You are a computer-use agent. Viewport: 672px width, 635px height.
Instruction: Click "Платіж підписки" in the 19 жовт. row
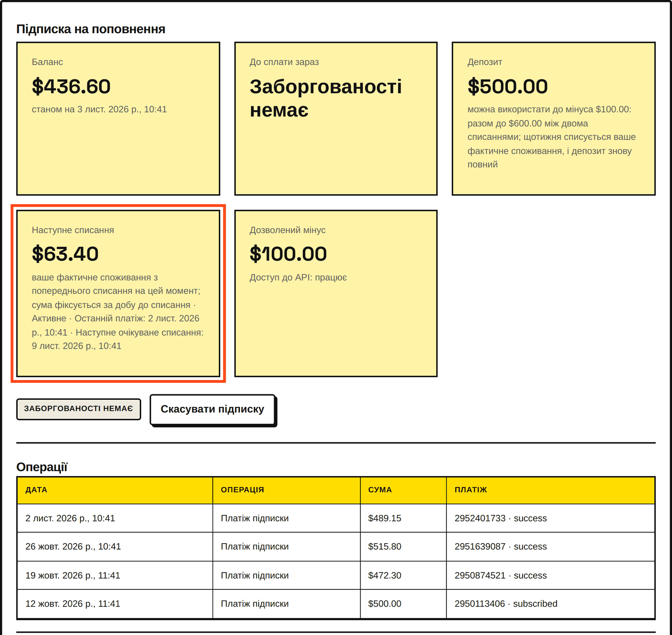point(255,575)
